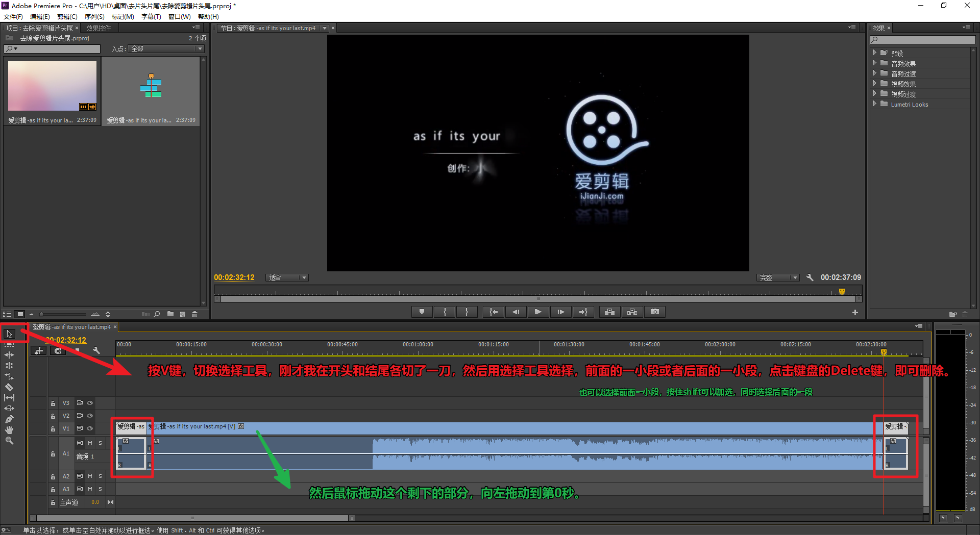This screenshot has width=980, height=535.
Task: Select the Ripple Edit tool
Action: (x=9, y=354)
